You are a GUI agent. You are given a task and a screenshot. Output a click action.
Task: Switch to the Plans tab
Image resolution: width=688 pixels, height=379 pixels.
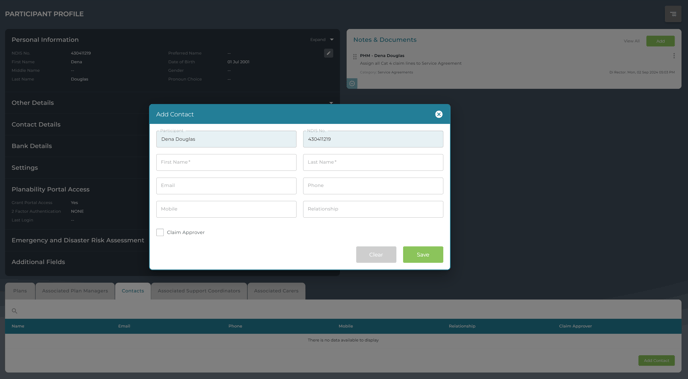(20, 291)
